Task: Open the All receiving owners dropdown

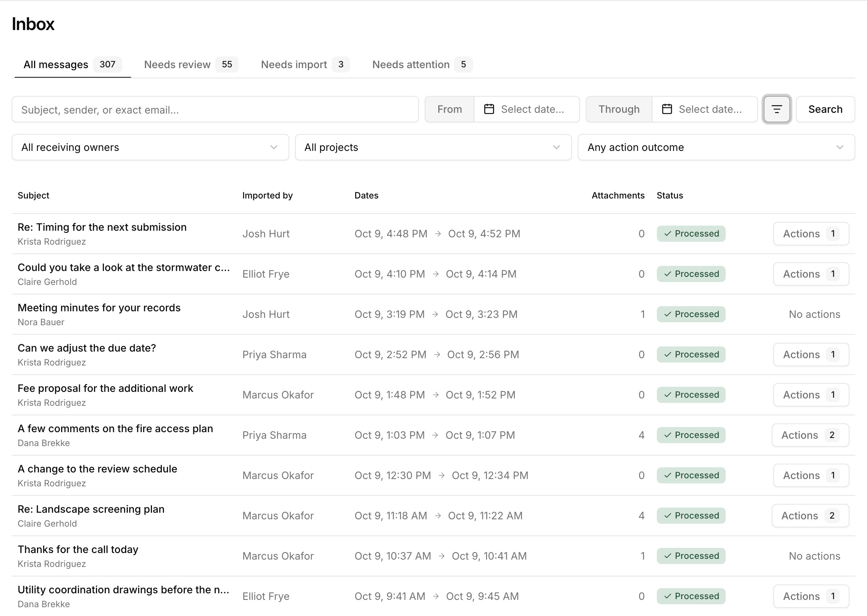Action: point(150,147)
